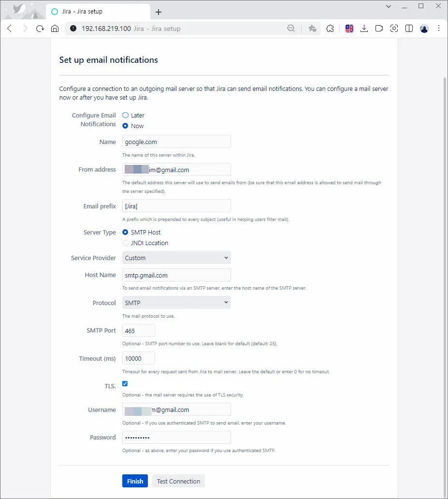This screenshot has height=499, width=448.
Task: Open the Service Provider dropdown
Action: click(176, 258)
